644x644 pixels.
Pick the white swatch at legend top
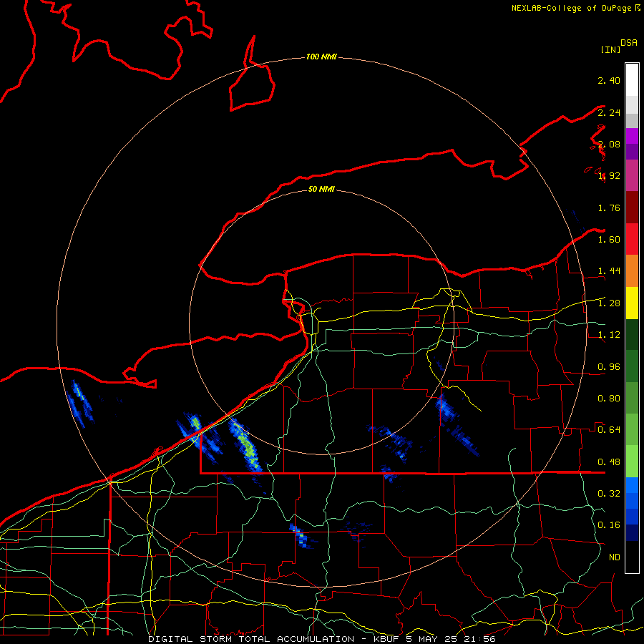[x=632, y=80]
